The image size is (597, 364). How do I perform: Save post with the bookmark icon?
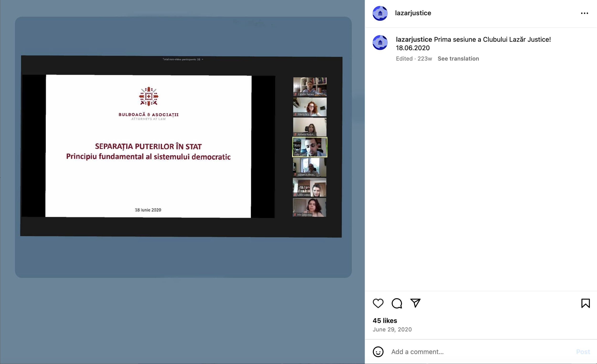[585, 303]
